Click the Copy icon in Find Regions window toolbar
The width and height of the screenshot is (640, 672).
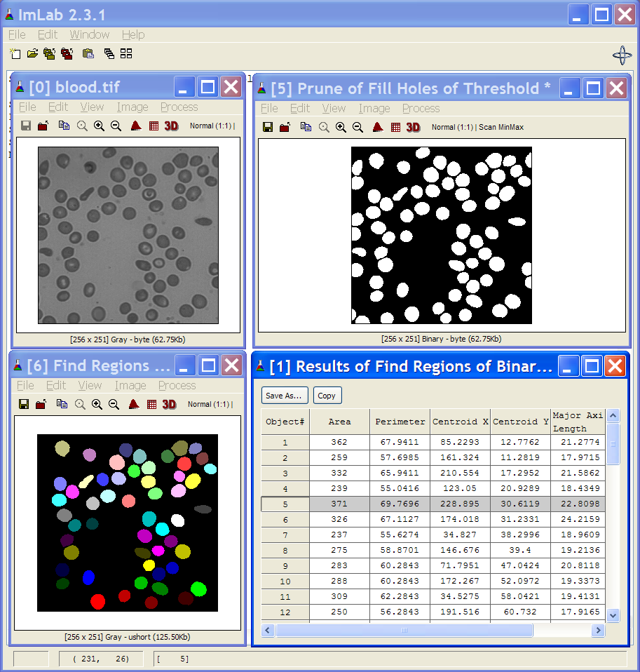point(62,404)
